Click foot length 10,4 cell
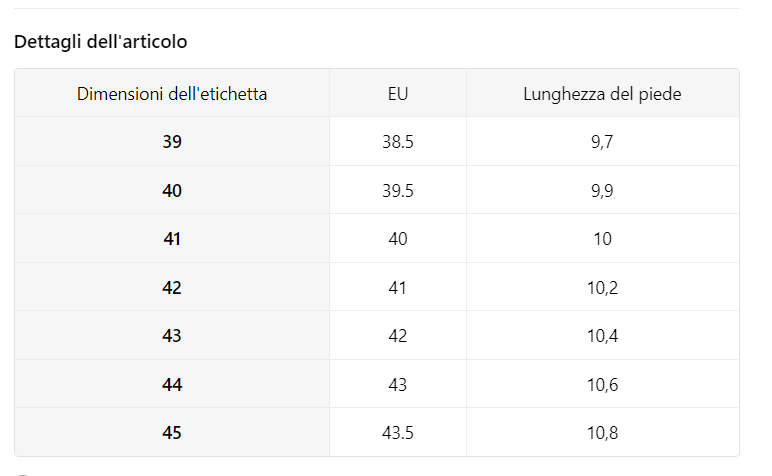The height and width of the screenshot is (476, 772). pos(602,335)
